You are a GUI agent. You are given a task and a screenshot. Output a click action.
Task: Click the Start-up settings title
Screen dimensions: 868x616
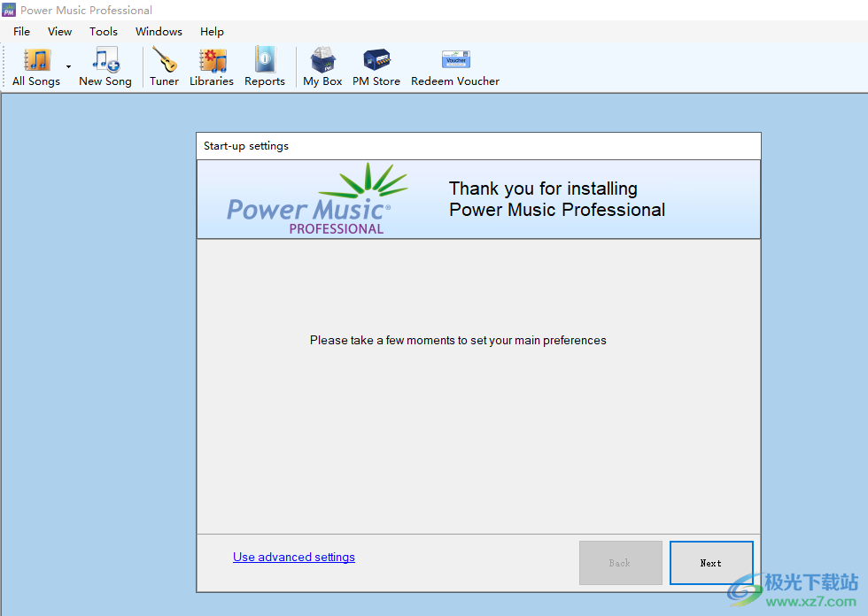246,146
